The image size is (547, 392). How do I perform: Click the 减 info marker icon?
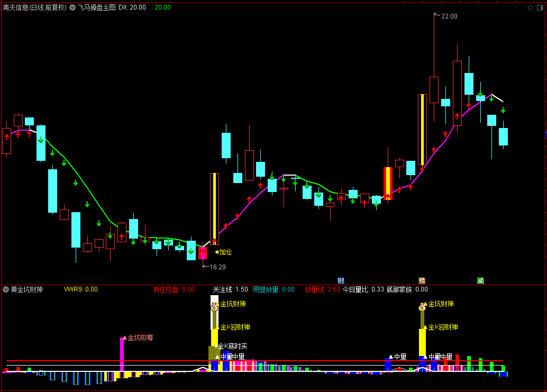point(480,281)
